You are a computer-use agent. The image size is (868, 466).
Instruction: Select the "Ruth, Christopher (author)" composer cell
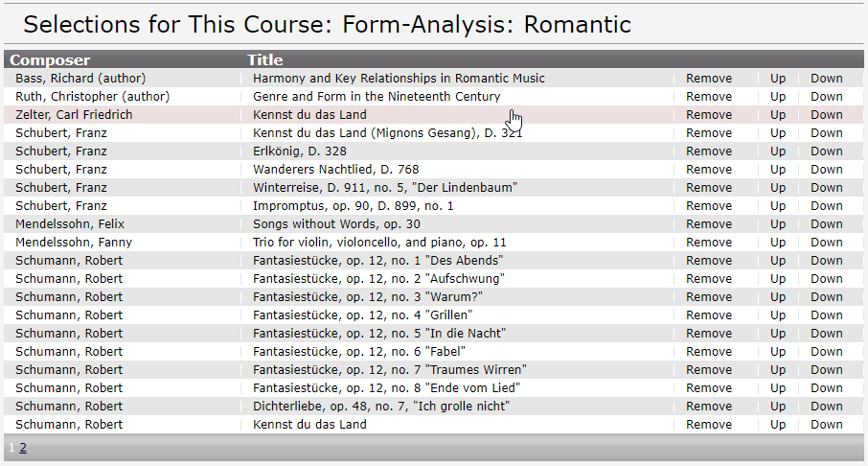coord(92,97)
